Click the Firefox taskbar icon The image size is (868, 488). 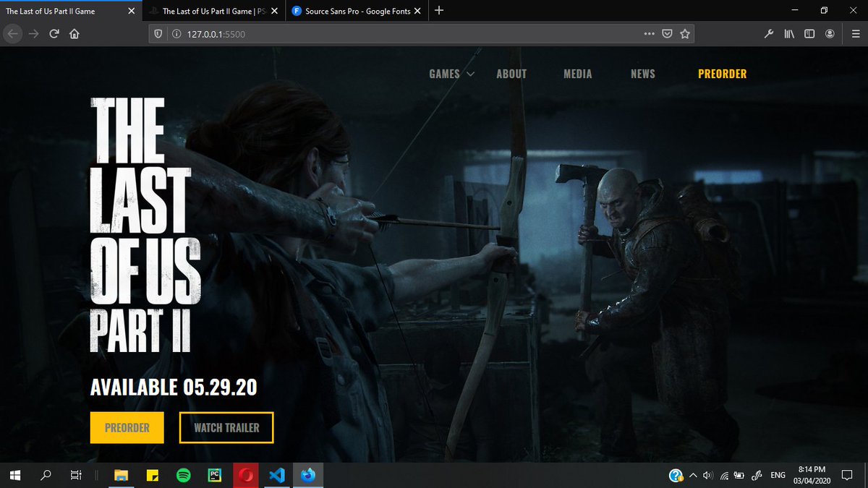coord(307,475)
